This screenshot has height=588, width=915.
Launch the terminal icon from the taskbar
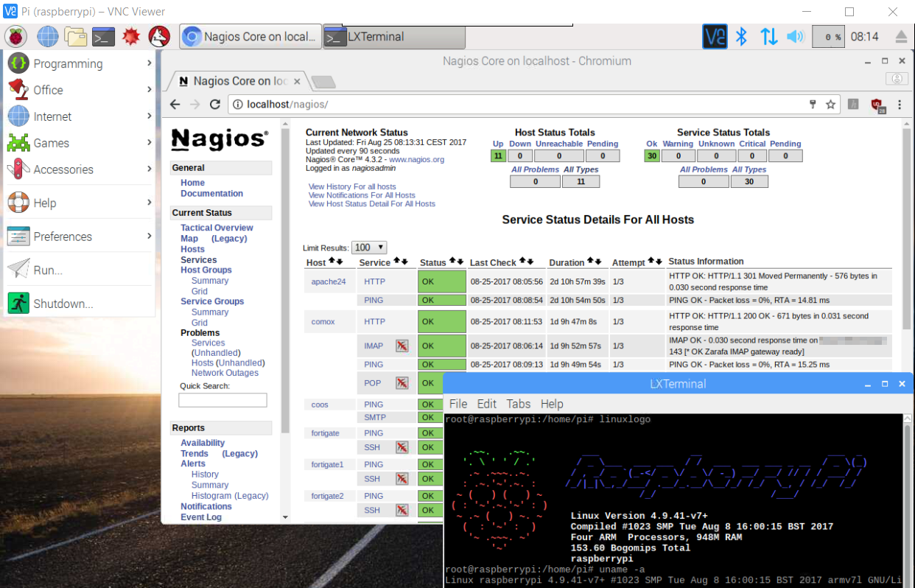pos(105,35)
